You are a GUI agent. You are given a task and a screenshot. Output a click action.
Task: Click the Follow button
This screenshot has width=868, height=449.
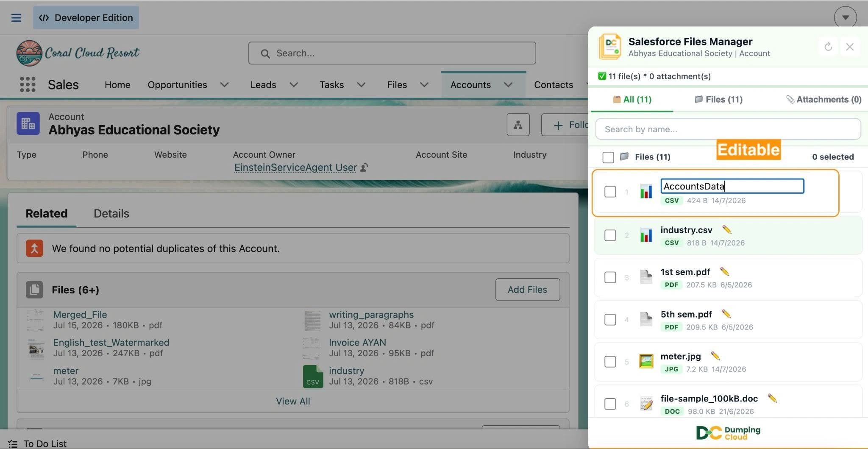565,125
